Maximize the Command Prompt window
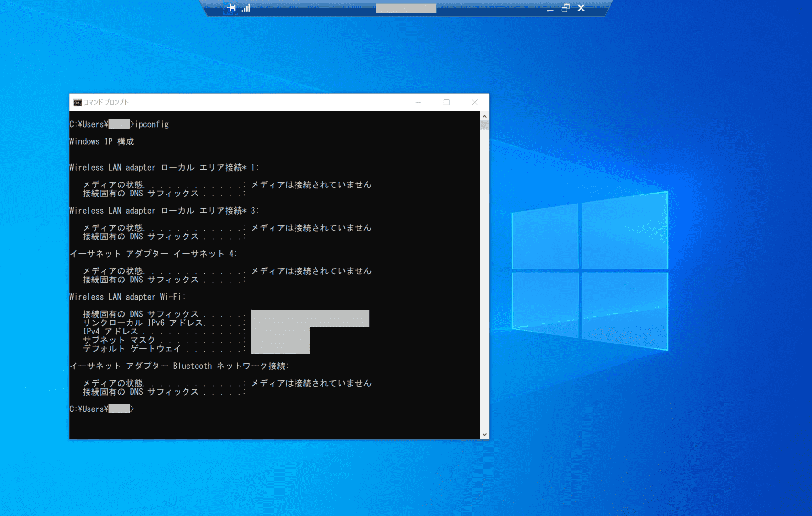 (x=446, y=102)
